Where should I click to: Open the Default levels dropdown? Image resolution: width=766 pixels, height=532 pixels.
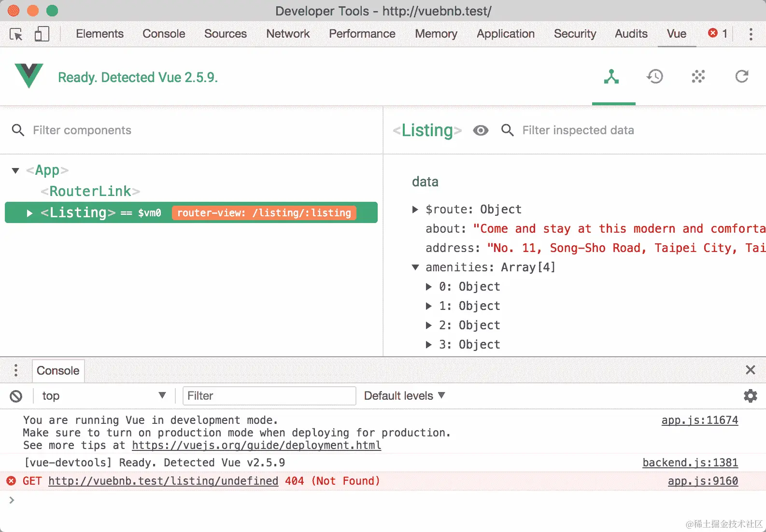[404, 396]
